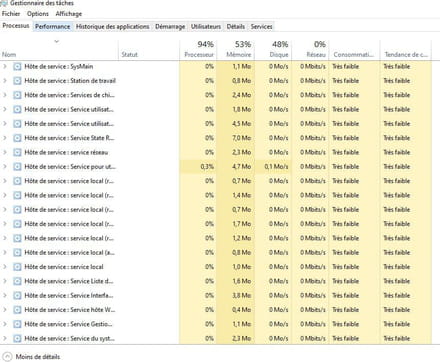Image resolution: width=440 pixels, height=362 pixels.
Task: Expand the Service pour ut... row
Action: (x=5, y=167)
